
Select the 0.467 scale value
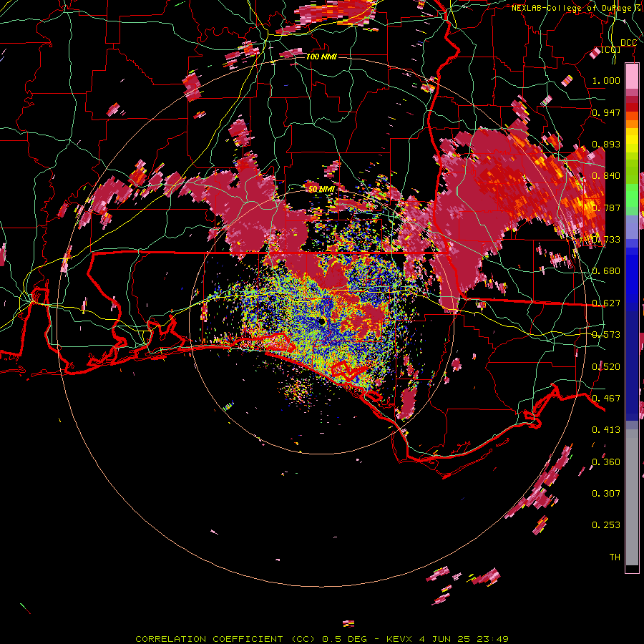tap(606, 399)
